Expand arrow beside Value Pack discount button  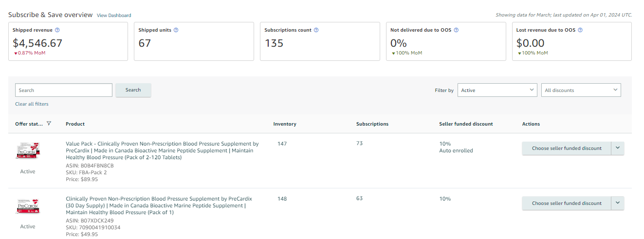coord(617,148)
